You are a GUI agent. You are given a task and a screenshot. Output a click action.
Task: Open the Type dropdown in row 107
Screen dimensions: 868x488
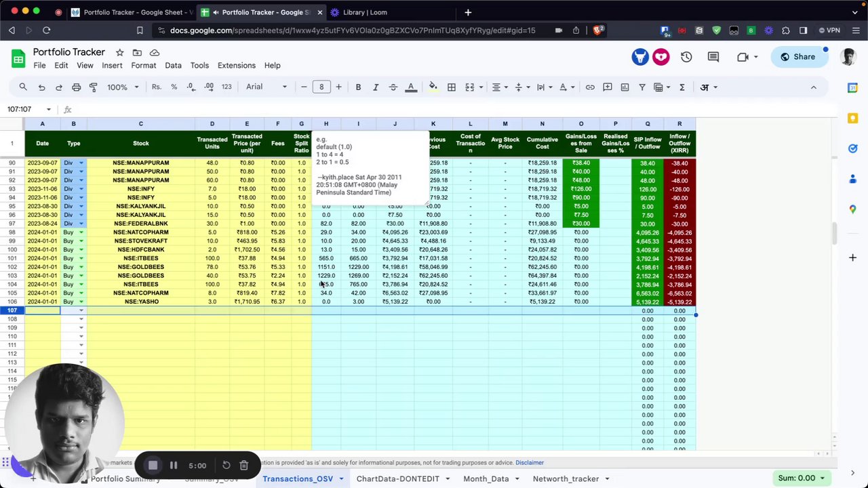click(x=81, y=310)
